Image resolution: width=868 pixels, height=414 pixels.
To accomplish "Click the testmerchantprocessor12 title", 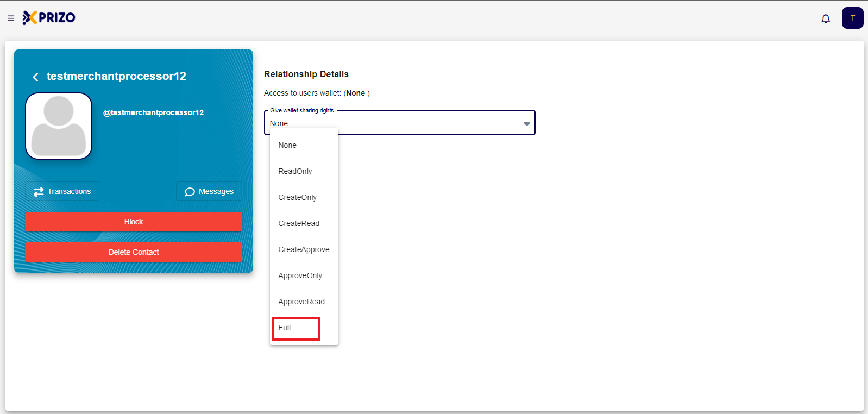I will pos(116,76).
